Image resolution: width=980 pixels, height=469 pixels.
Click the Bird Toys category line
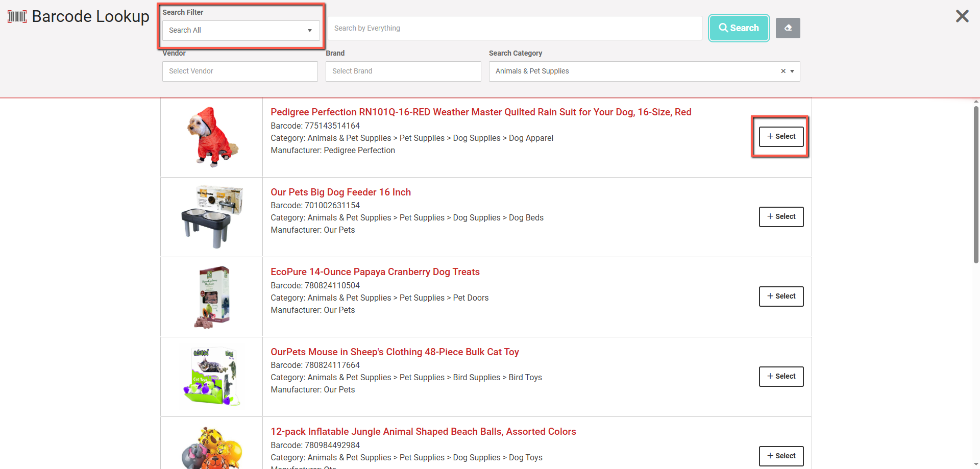pos(406,378)
